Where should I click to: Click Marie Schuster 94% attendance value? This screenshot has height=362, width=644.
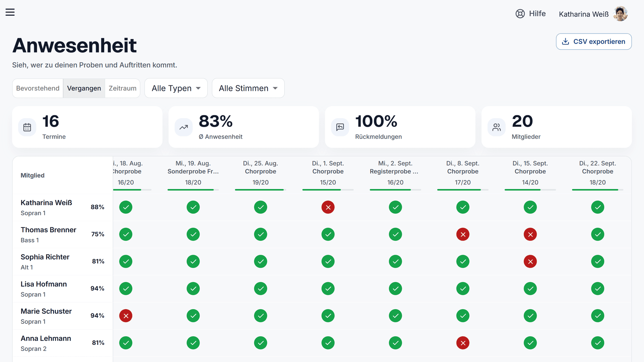97,316
